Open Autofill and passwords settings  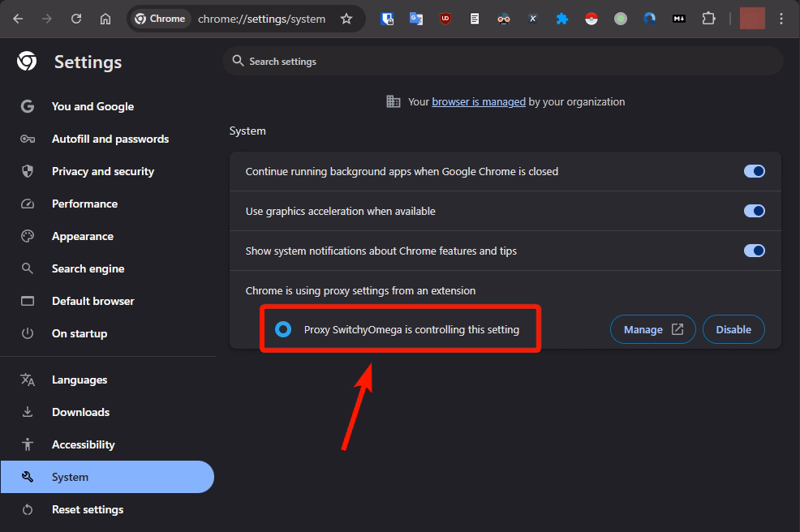click(107, 139)
